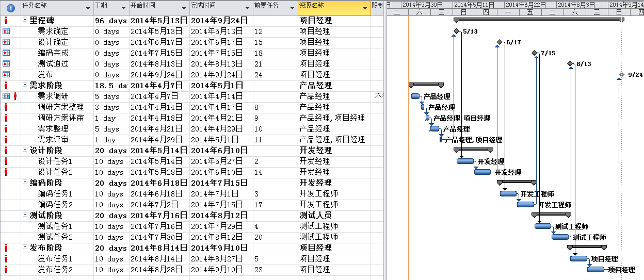The height and width of the screenshot is (280, 644).
Task: Open the 开始时间 column filter dropdown
Action: pos(184,8)
